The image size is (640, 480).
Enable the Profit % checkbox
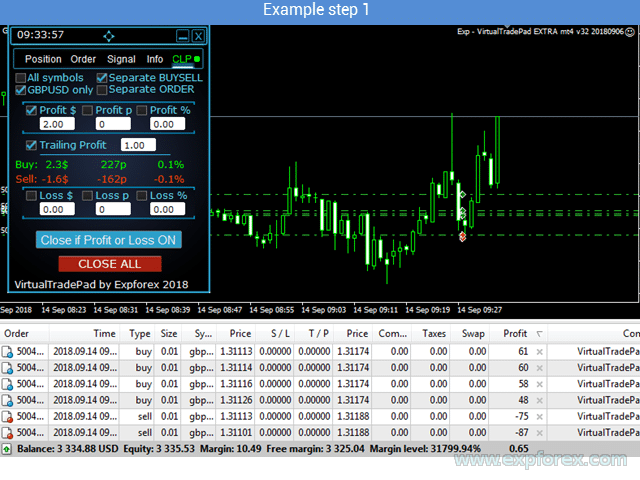click(x=142, y=110)
